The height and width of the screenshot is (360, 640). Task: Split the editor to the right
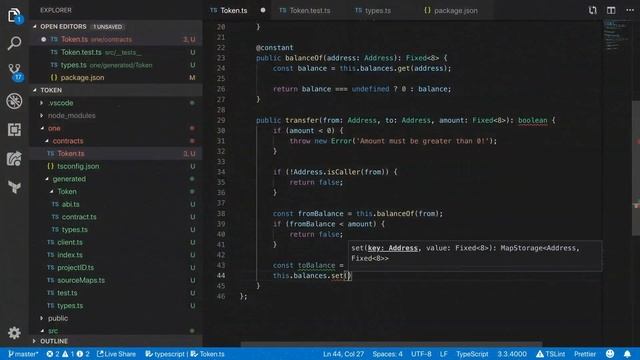coord(611,10)
